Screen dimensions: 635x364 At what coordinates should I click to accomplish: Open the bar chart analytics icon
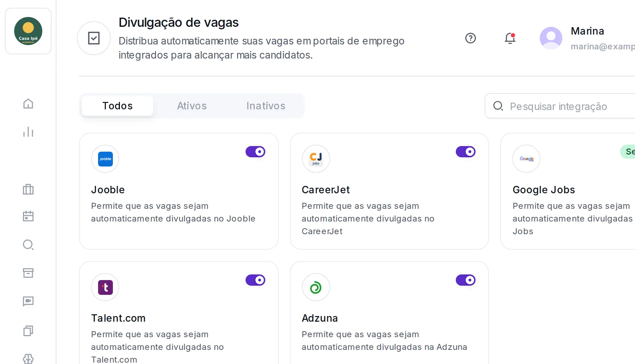click(28, 132)
